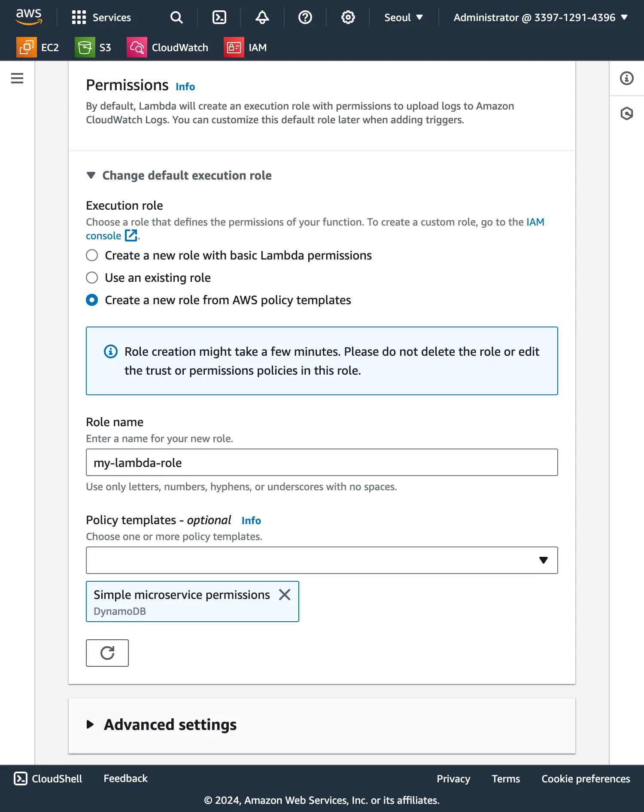Open the CloudShell icon in top navigation
This screenshot has height=812, width=644.
219,17
